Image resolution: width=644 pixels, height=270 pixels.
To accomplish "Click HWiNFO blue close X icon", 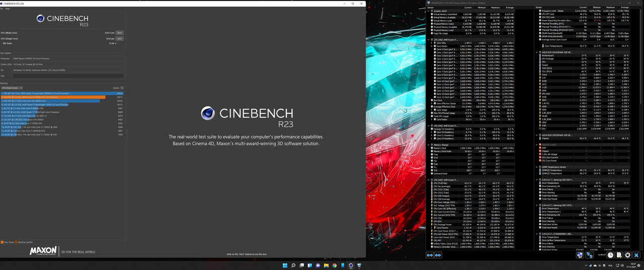I will (636, 255).
